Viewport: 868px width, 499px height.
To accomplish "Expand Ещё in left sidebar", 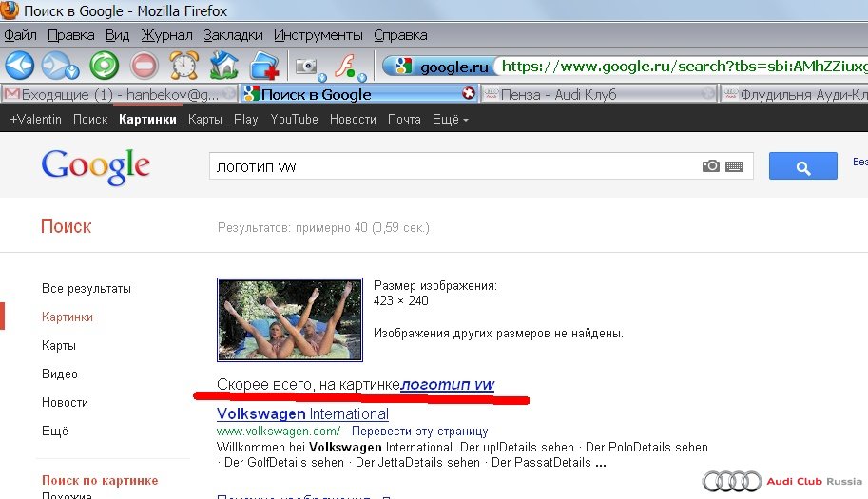I will pos(55,431).
